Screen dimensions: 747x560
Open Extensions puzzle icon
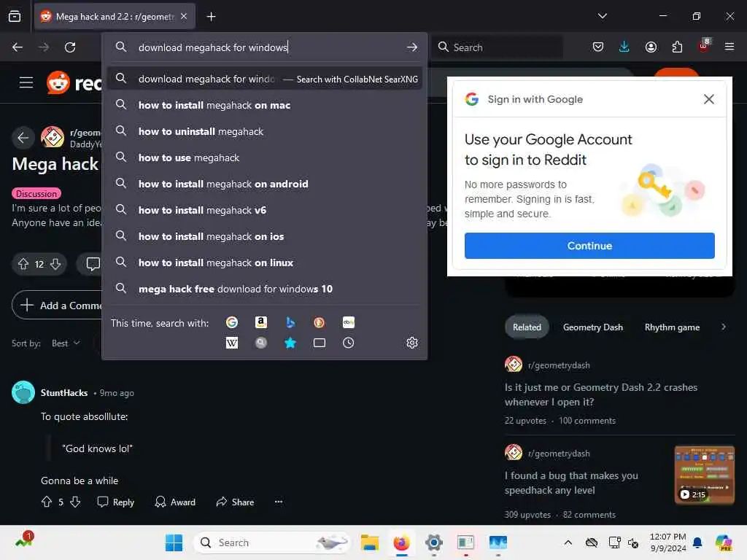pos(677,47)
